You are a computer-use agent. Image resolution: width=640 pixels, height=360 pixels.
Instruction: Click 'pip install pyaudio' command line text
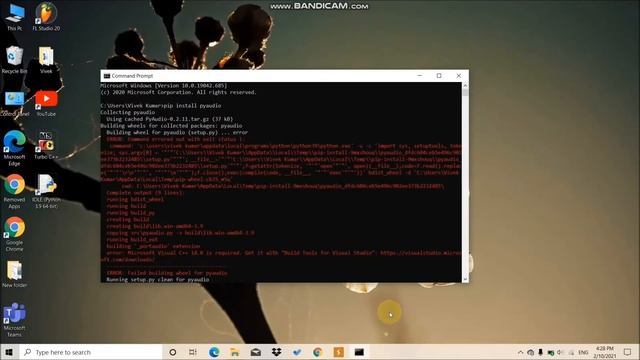tap(192, 106)
